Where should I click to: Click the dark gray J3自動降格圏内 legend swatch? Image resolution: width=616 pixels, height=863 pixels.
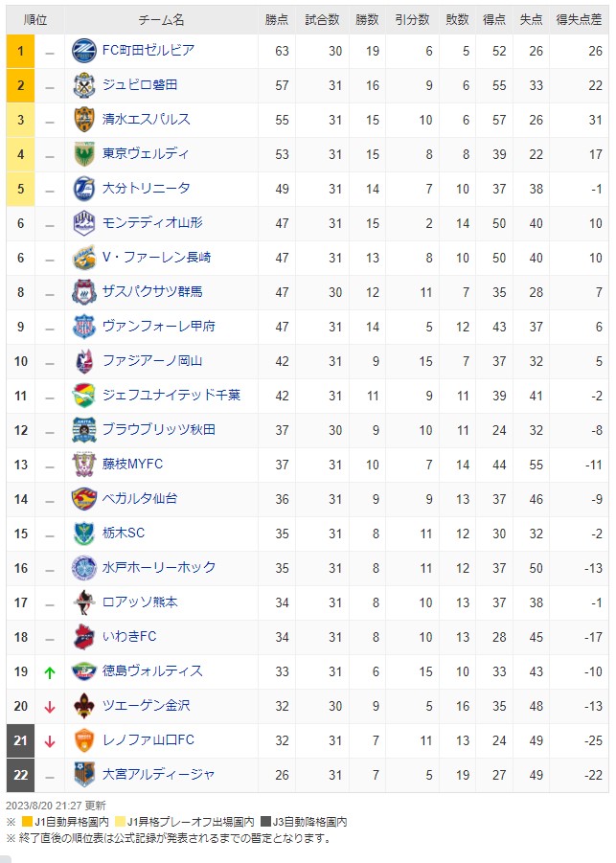(x=265, y=822)
